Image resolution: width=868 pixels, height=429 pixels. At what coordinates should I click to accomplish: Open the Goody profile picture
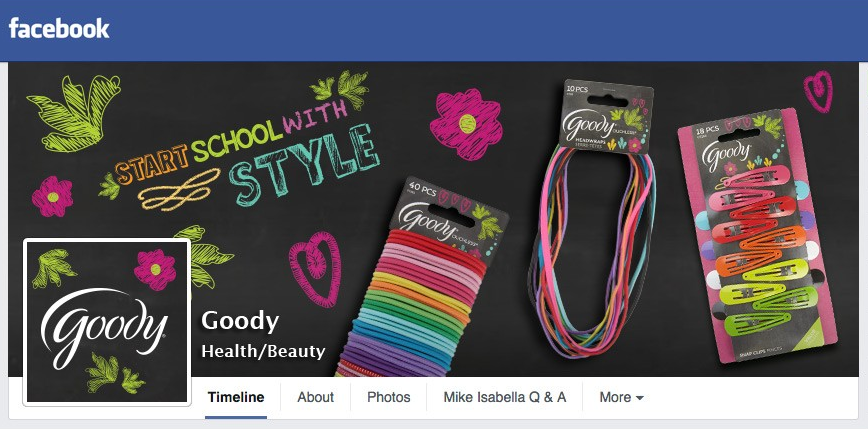[x=107, y=322]
